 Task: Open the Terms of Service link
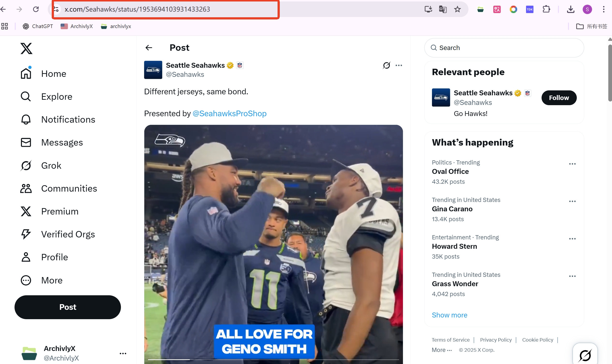450,340
